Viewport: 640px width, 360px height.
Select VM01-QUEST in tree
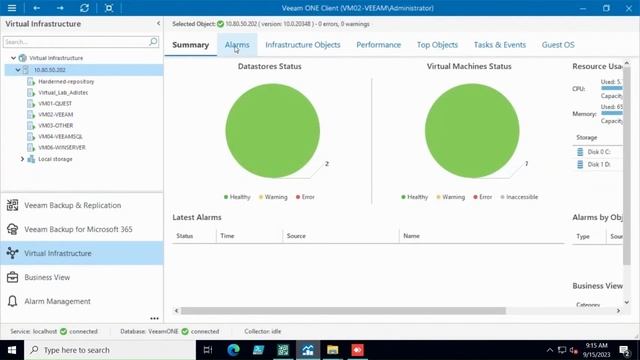pyautogui.click(x=55, y=104)
